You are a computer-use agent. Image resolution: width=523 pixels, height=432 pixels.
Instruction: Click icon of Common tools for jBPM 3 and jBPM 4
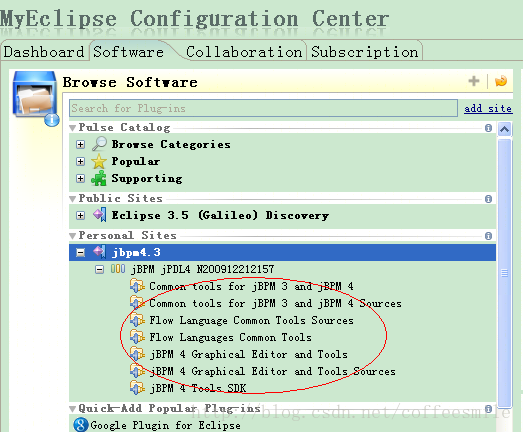(x=137, y=286)
